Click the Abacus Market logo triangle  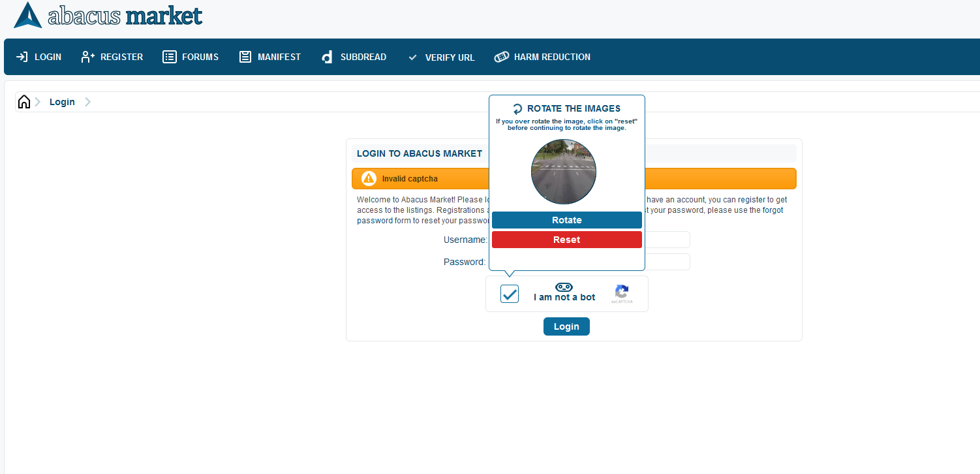click(x=27, y=15)
